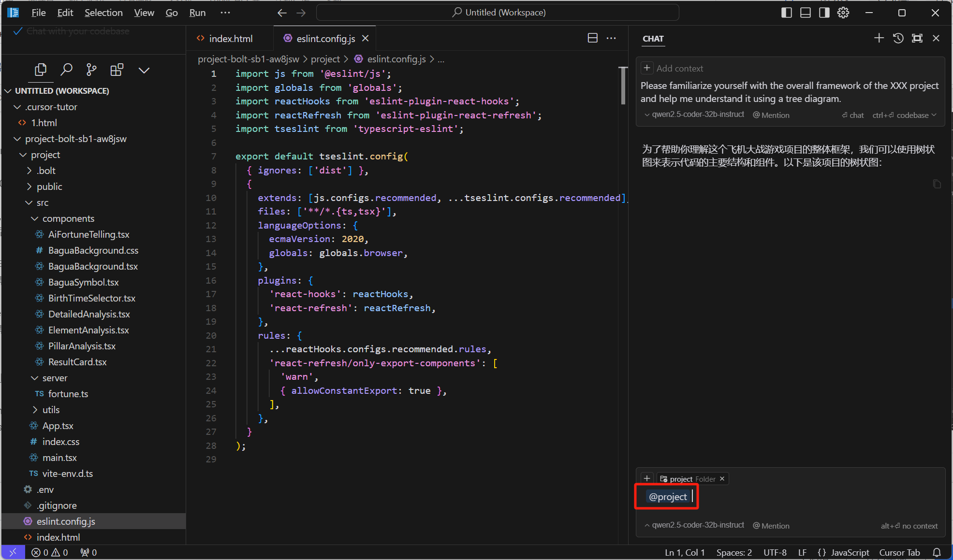
Task: Remove the project Folder context chip
Action: coord(722,479)
